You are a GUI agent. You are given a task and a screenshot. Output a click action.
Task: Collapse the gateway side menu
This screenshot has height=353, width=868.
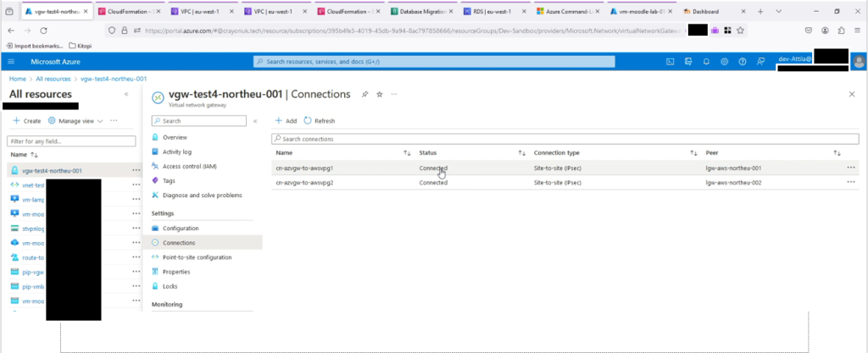(x=255, y=121)
